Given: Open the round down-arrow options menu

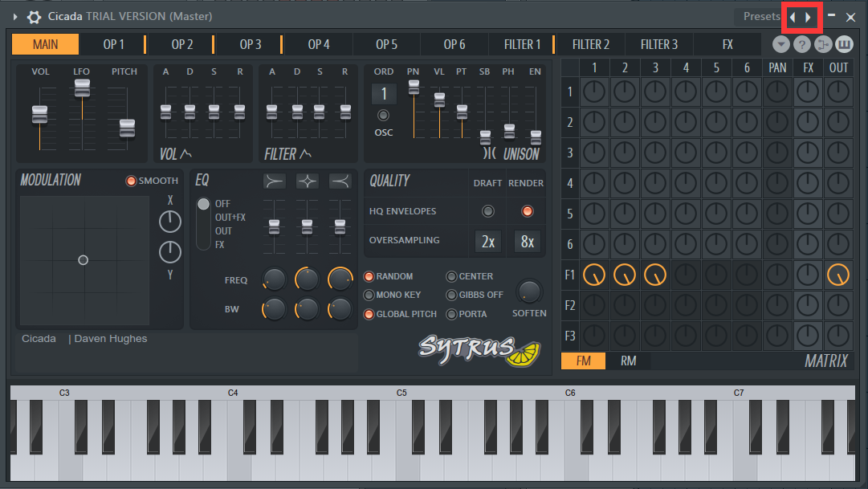Looking at the screenshot, I should (780, 44).
